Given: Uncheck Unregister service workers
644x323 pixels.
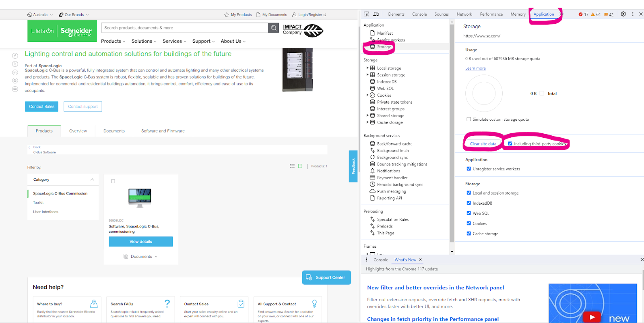Looking at the screenshot, I should (469, 169).
